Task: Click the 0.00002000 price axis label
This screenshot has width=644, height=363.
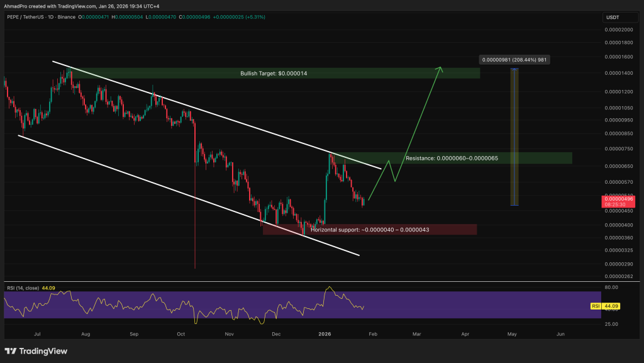Action: click(619, 30)
